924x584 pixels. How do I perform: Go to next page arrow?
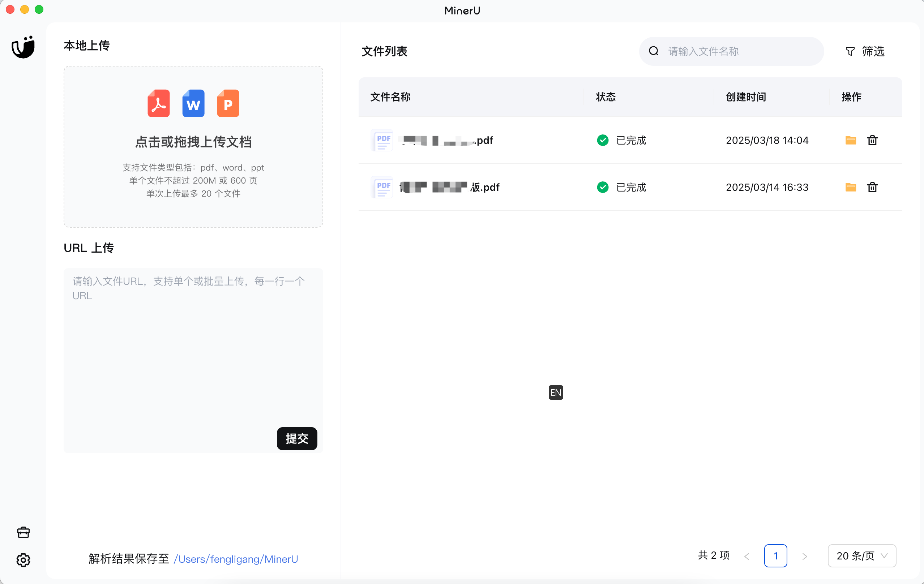[x=805, y=556]
